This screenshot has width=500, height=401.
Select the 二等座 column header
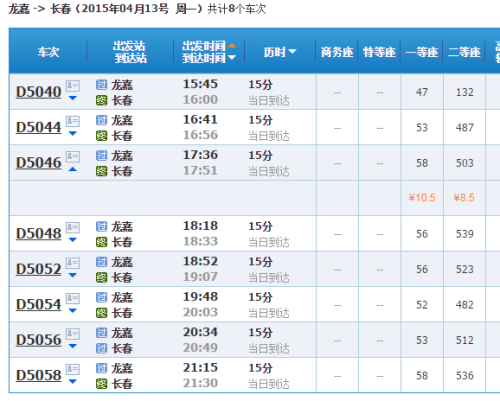(x=464, y=52)
